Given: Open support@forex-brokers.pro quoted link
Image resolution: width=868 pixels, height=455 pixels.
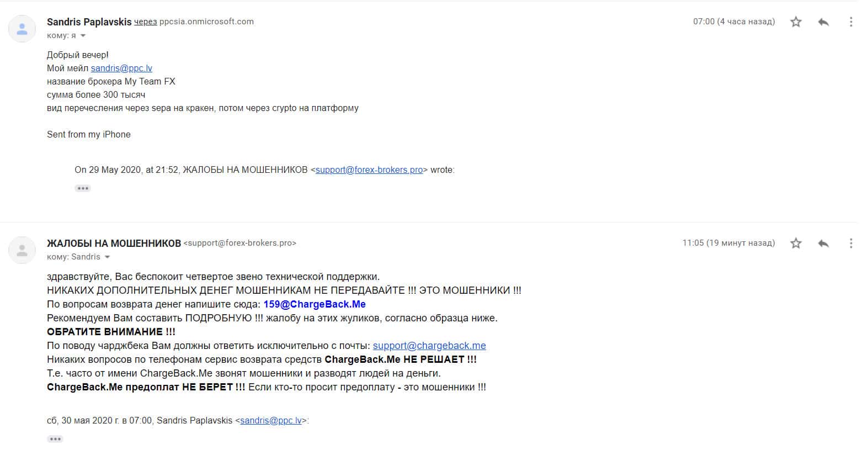Looking at the screenshot, I should (369, 170).
